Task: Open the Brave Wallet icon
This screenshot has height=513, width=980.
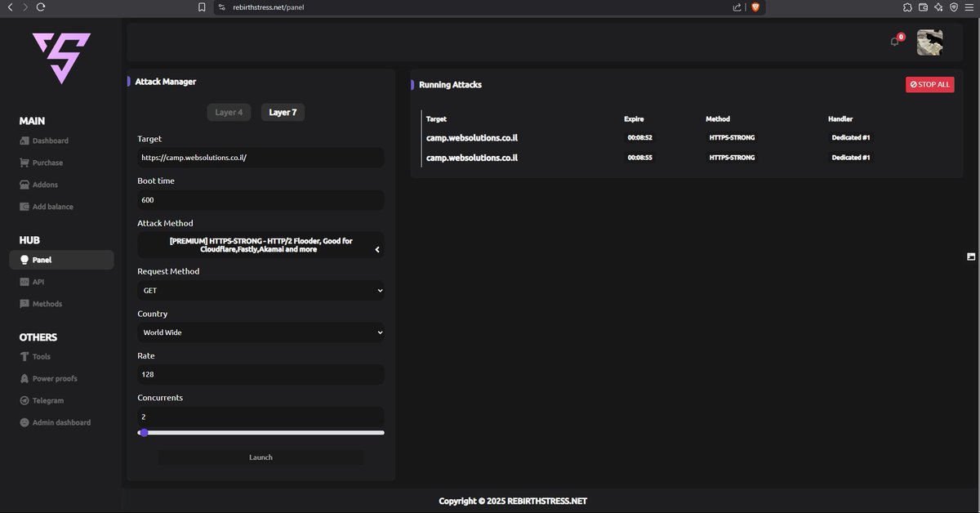Action: (x=924, y=7)
